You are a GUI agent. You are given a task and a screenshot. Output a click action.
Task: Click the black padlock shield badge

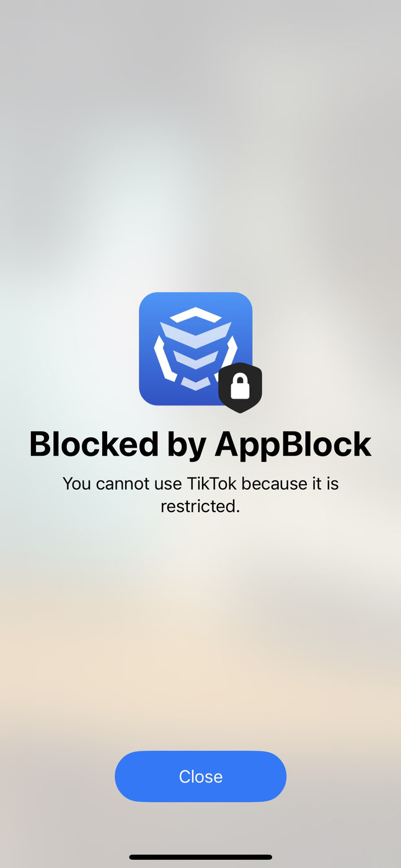(x=240, y=388)
